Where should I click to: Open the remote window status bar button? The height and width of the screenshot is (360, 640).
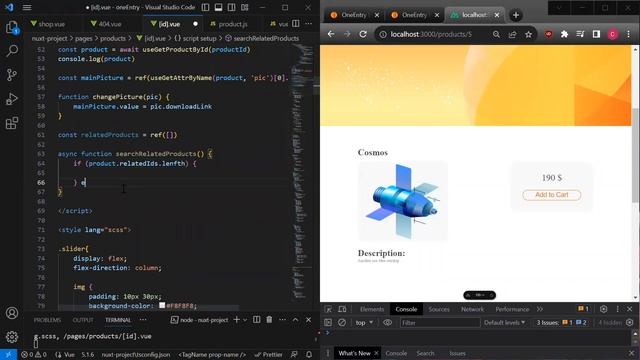click(x=8, y=355)
